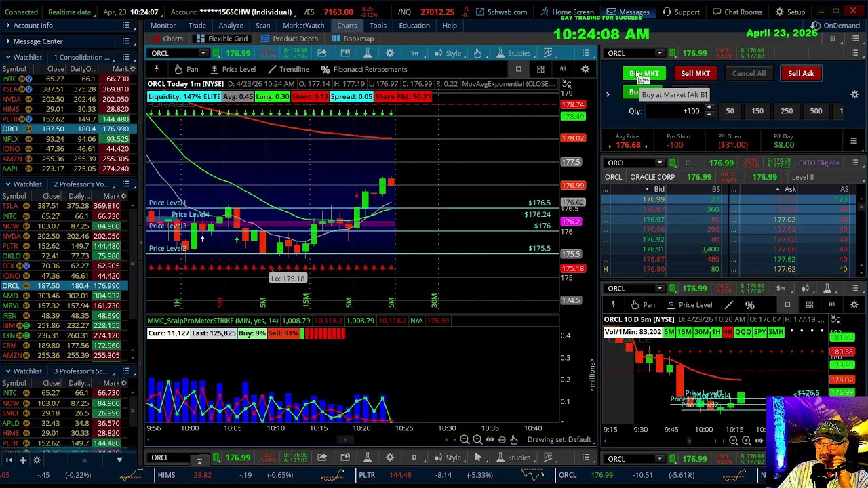Open the Product Depth view
Screen dimensions: 868x488
(x=288, y=39)
